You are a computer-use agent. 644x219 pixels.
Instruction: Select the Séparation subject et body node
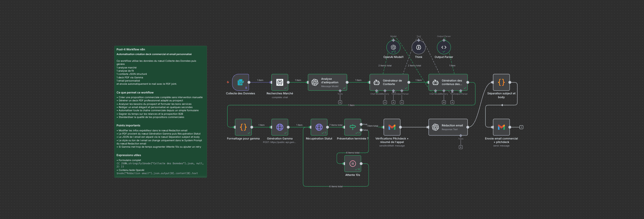(501, 82)
